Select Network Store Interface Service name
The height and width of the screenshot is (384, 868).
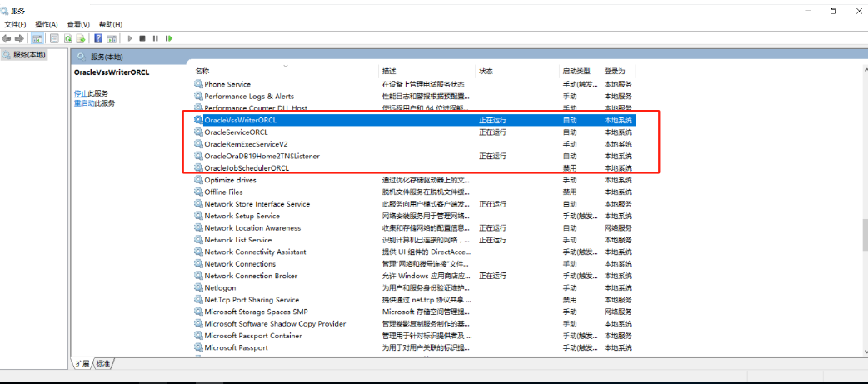[257, 204]
